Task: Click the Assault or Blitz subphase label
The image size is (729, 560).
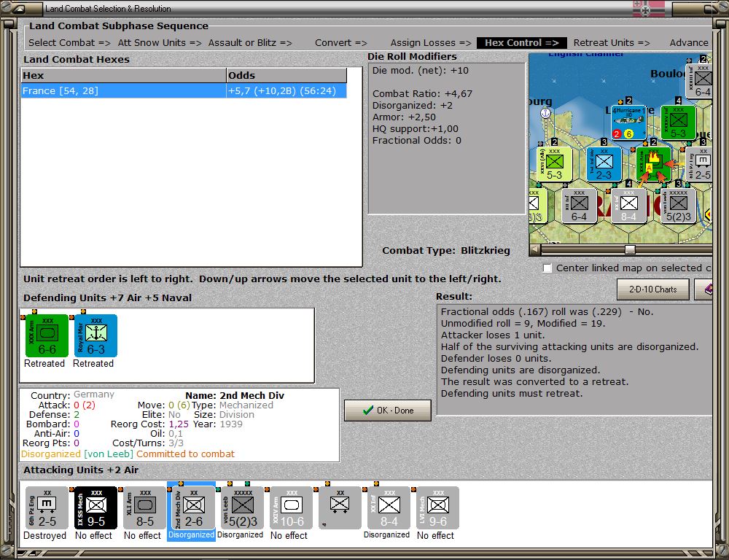Action: click(250, 43)
